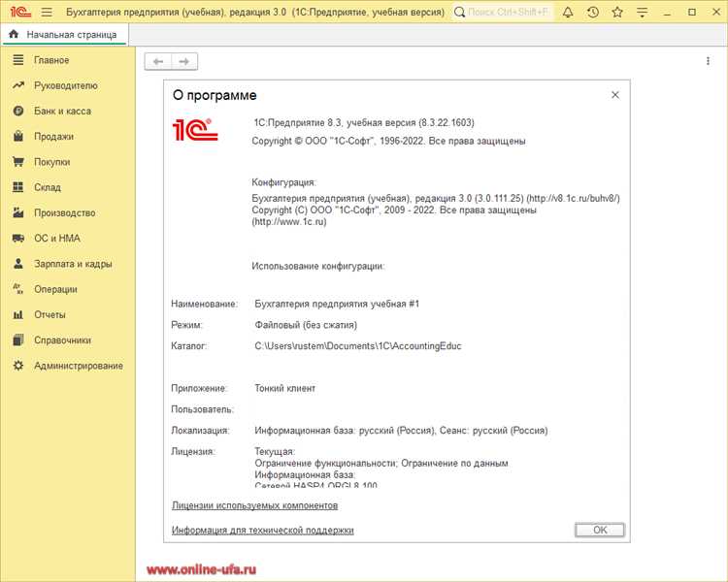The image size is (728, 582).
Task: Click the Справочники books icon
Action: [x=18, y=339]
